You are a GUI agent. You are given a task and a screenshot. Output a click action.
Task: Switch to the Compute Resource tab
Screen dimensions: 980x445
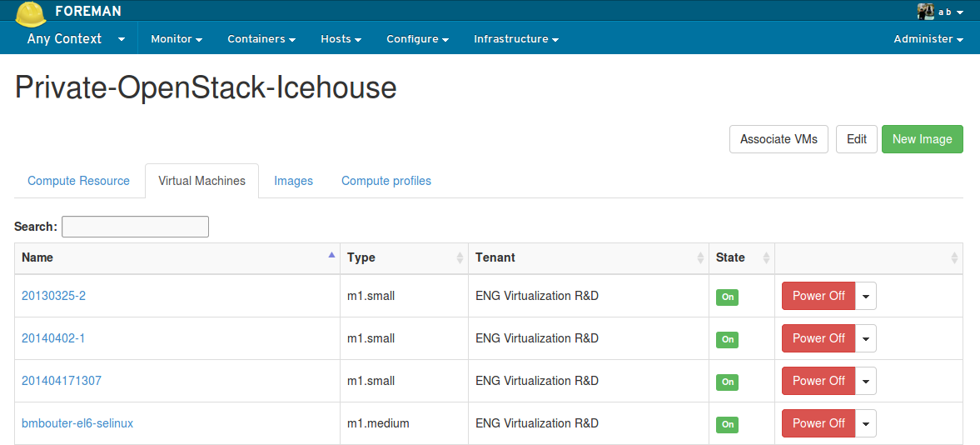pos(79,181)
